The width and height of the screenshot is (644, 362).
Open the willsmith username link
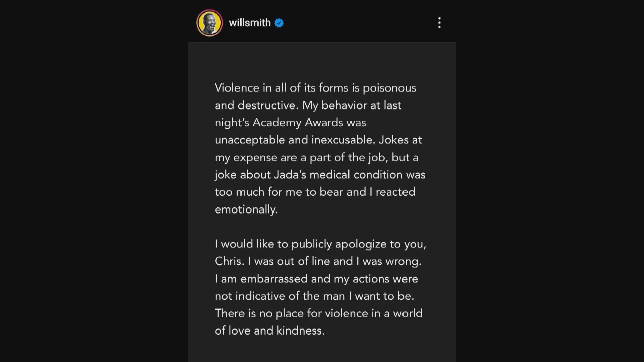[x=250, y=23]
